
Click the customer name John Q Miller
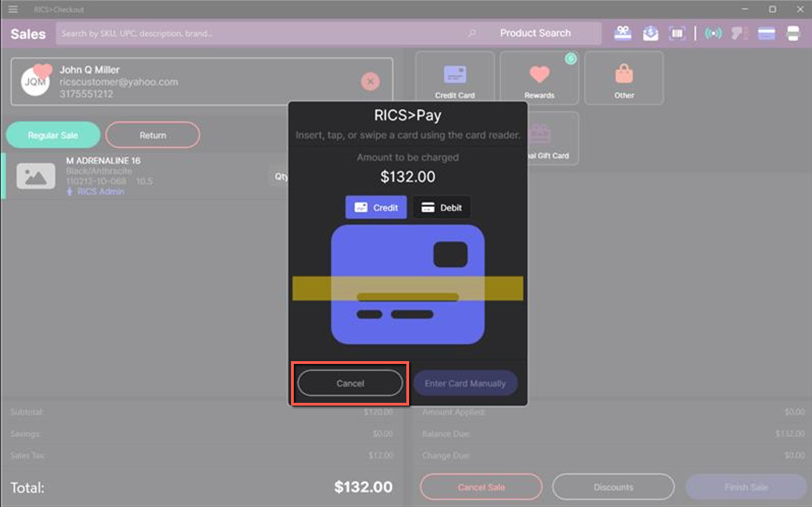click(x=89, y=70)
